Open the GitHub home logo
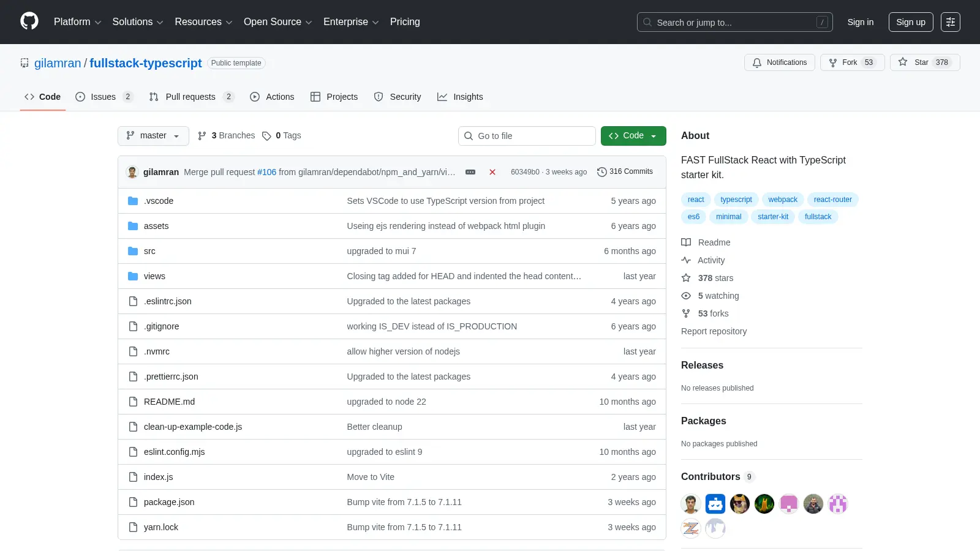980x551 pixels. pos(29,21)
